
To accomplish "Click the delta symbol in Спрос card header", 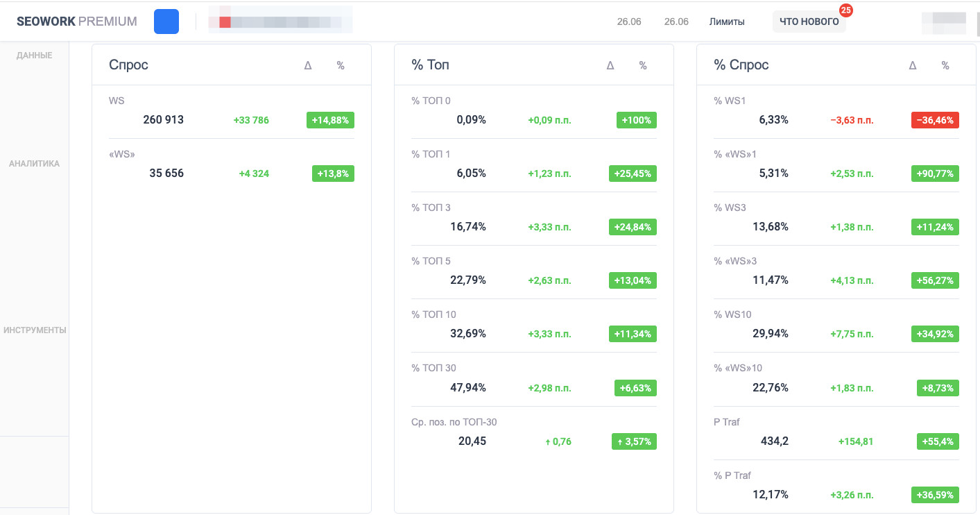I will [308, 65].
